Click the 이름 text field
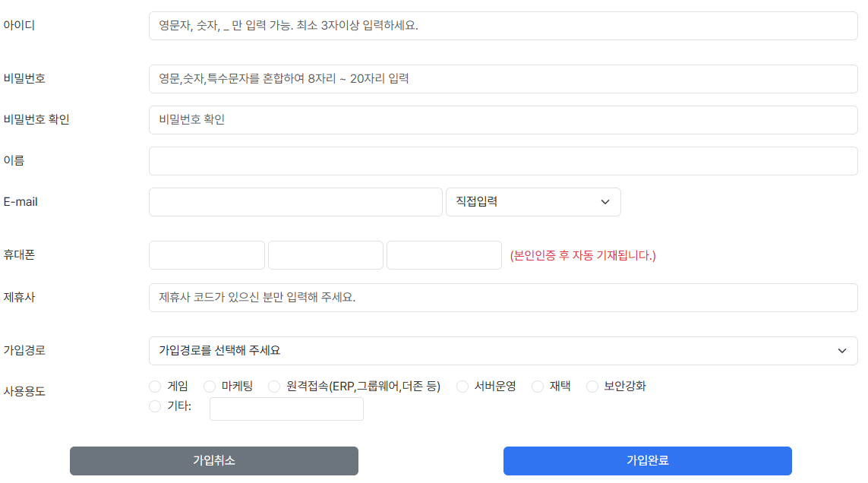Image resolution: width=868 pixels, height=483 pixels. pyautogui.click(x=503, y=161)
